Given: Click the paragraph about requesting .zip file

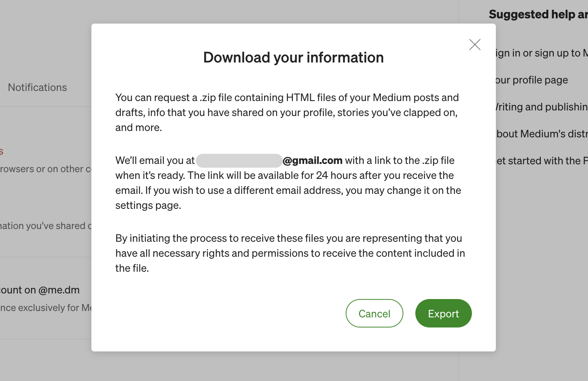Looking at the screenshot, I should point(287,112).
